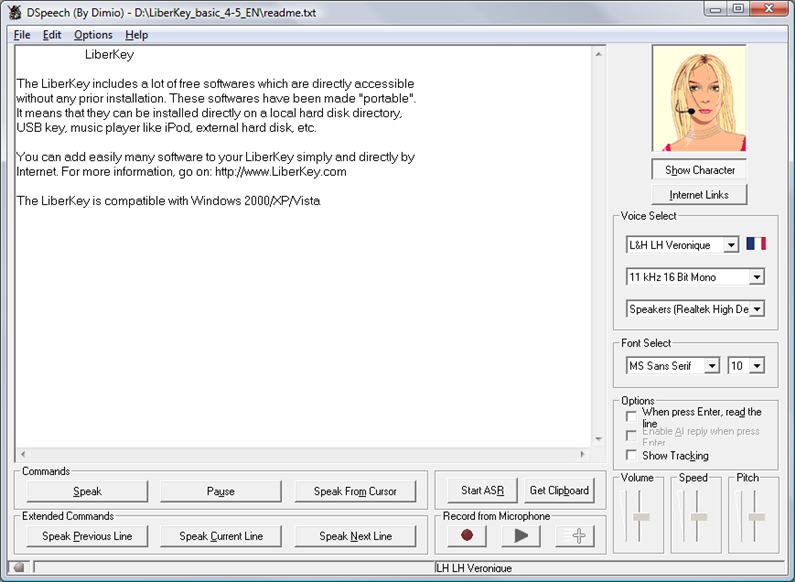Click the Speak button
Image resolution: width=795 pixels, height=582 pixels.
(87, 491)
